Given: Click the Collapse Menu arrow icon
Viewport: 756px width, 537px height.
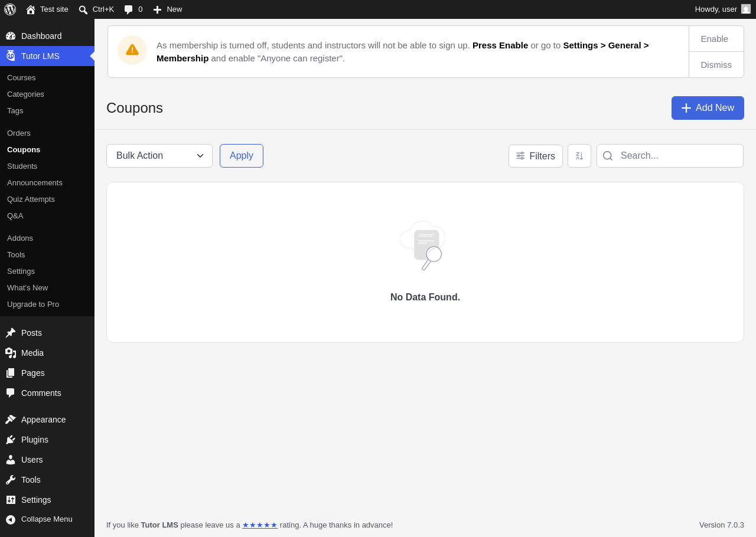Looking at the screenshot, I should click(11, 519).
